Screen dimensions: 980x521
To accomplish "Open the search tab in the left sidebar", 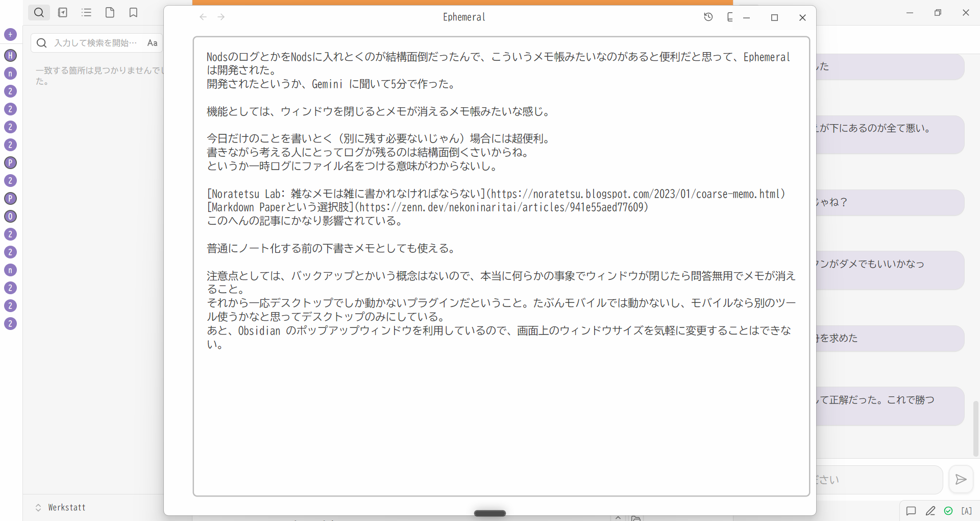I will [39, 13].
